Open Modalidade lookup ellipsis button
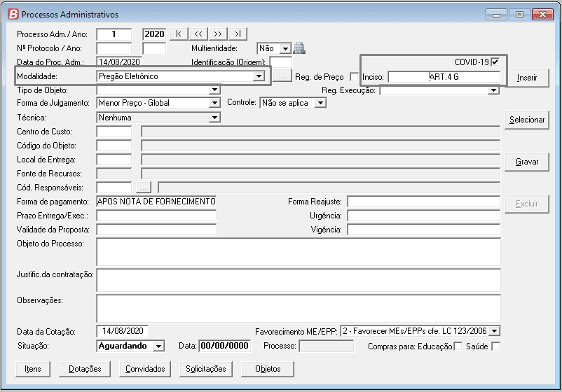The image size is (562, 392). tap(280, 76)
